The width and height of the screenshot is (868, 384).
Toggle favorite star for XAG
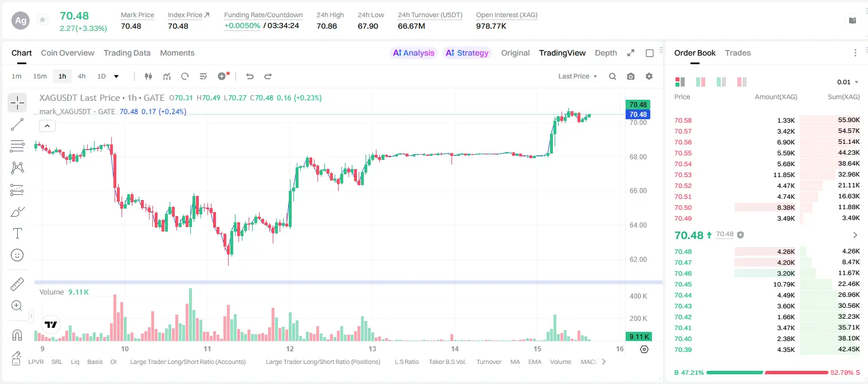[x=42, y=20]
